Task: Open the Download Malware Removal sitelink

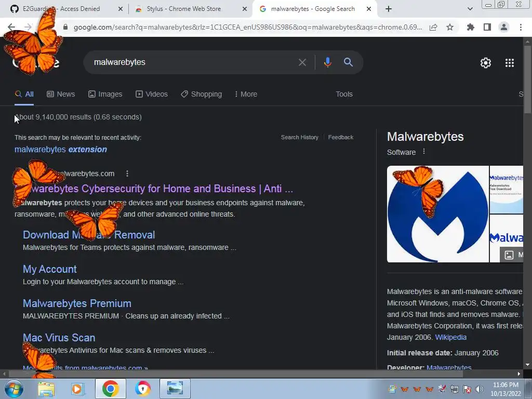Action: pyautogui.click(x=89, y=235)
